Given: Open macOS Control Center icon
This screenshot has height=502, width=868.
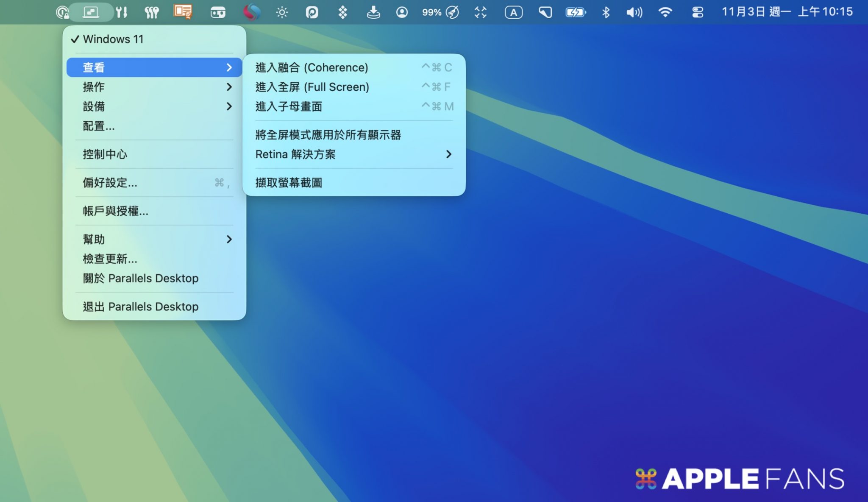Looking at the screenshot, I should click(x=697, y=12).
